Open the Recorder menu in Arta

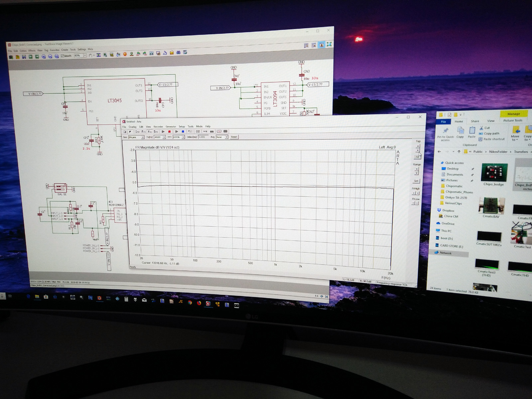(158, 127)
